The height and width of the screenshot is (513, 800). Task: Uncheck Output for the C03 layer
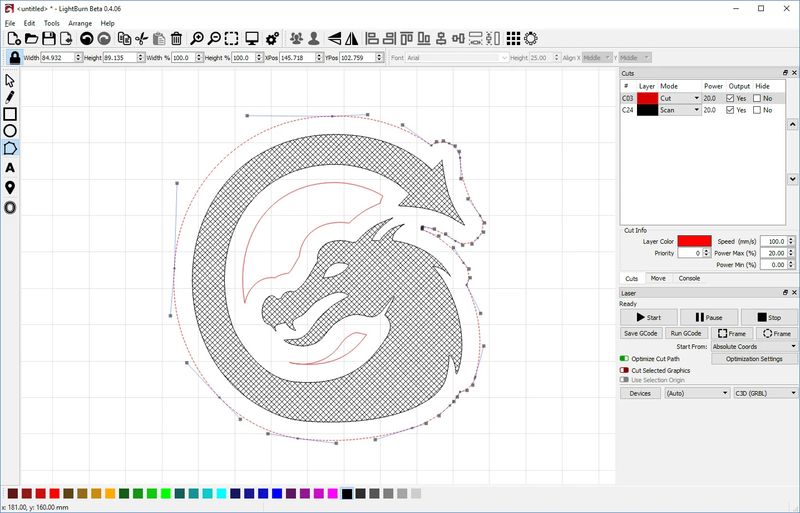coord(731,98)
